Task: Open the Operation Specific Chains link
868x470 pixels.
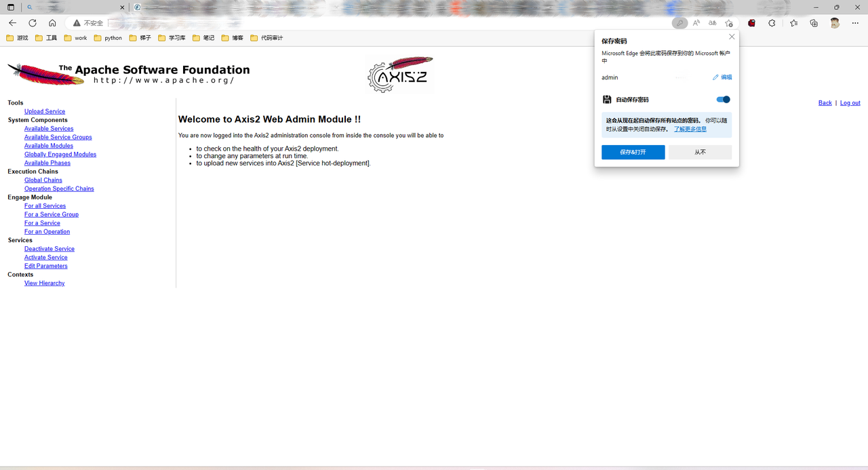Action: tap(59, 189)
